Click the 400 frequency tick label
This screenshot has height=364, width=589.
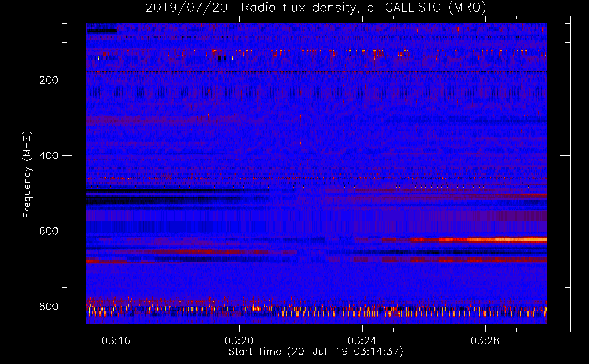49,156
